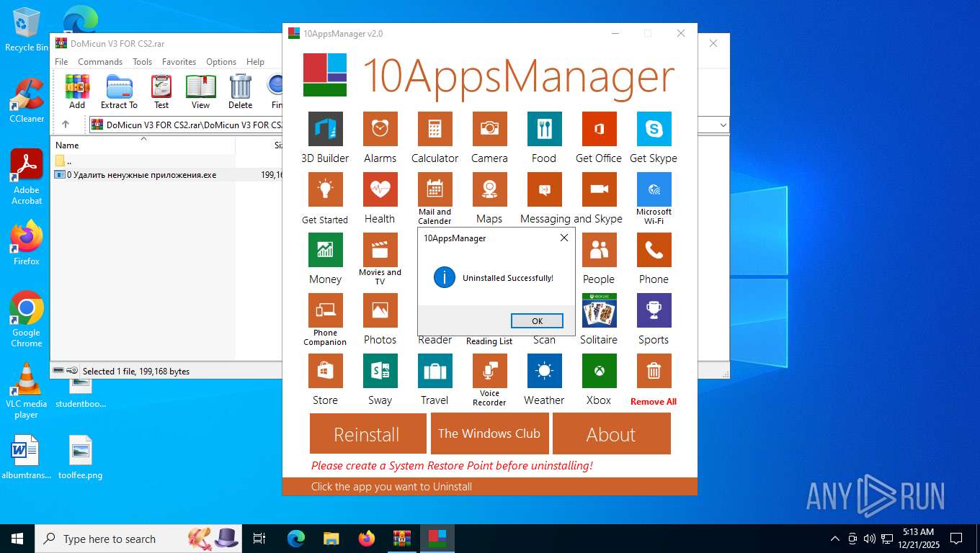Open WinRAR Favorites menu
Screen dimensions: 980x553
click(x=179, y=62)
